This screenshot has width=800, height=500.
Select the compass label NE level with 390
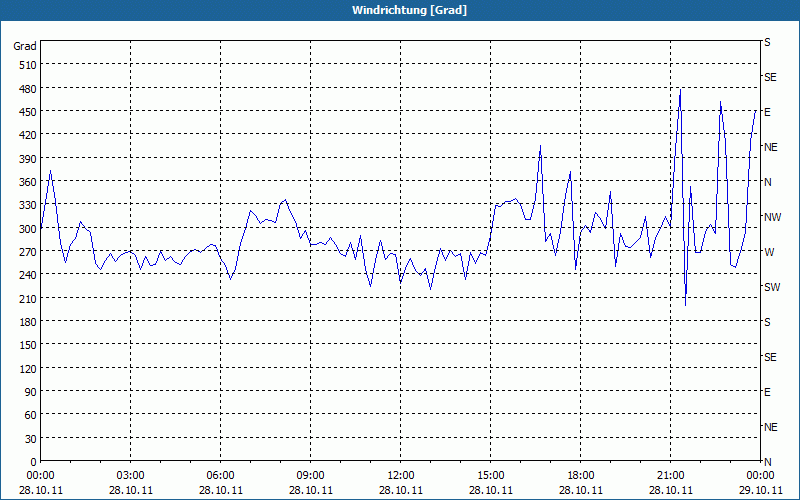(771, 147)
